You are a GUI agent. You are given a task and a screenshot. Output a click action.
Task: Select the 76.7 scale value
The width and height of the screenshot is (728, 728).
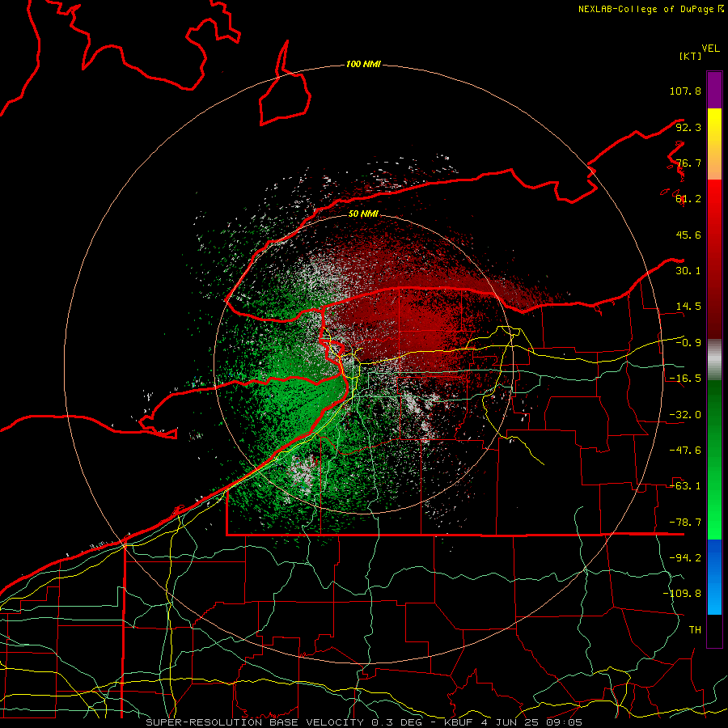click(688, 163)
